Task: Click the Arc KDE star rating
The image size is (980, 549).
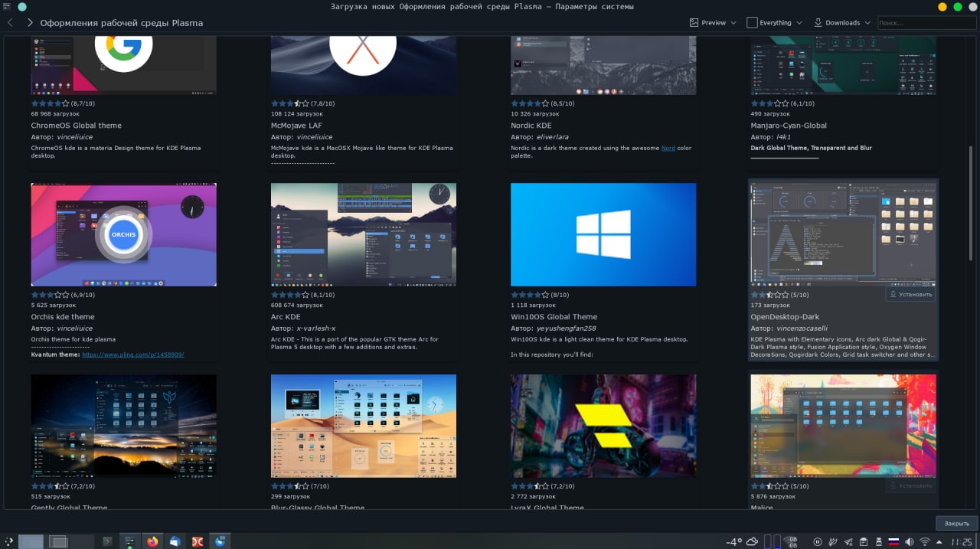Action: (x=289, y=294)
